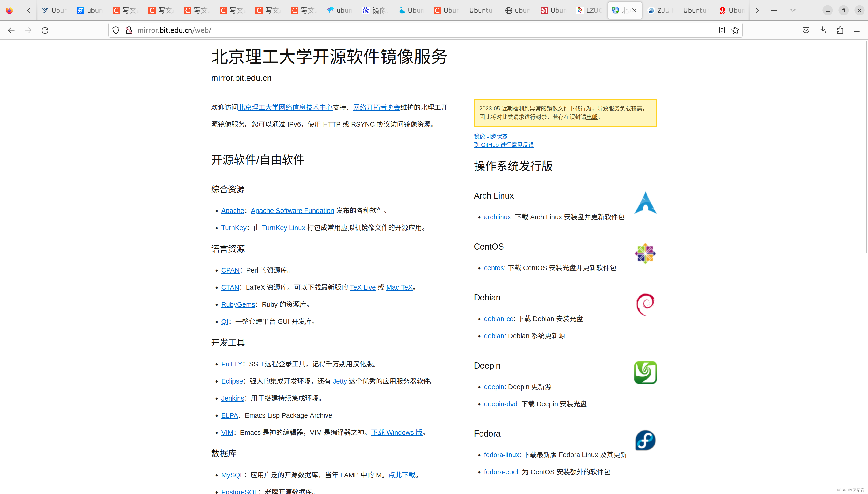Open a new tab with plus
The image size is (868, 494).
coord(774,11)
